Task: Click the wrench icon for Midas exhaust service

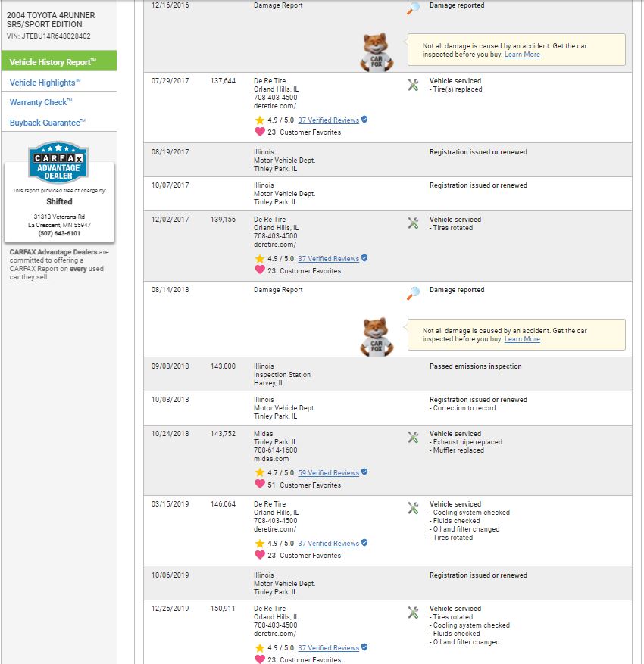Action: 413,438
